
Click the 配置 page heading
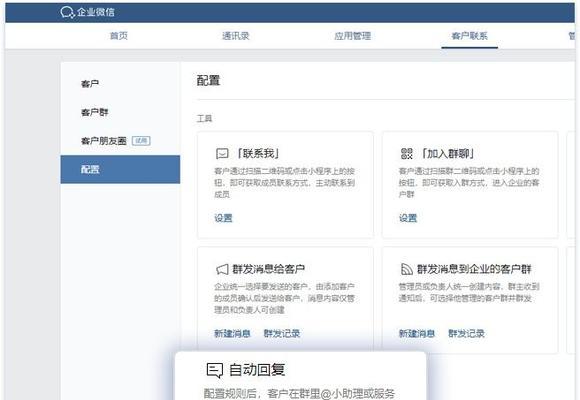(208, 80)
